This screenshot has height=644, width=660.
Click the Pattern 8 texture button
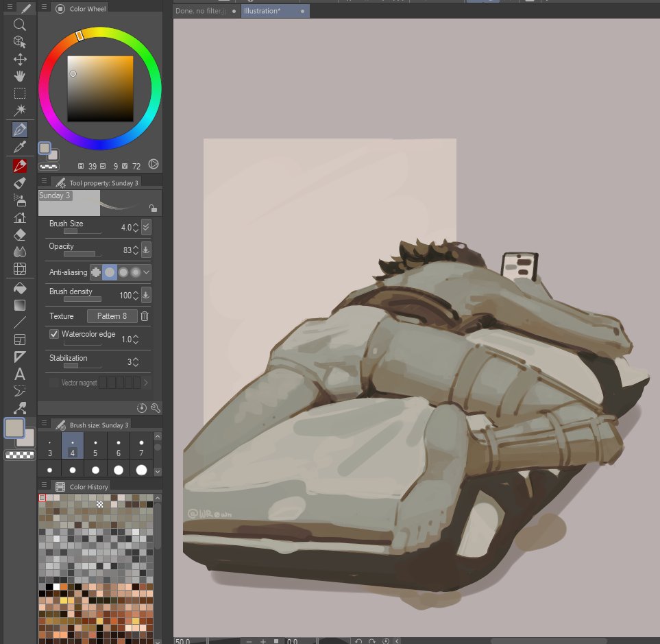pyautogui.click(x=112, y=316)
